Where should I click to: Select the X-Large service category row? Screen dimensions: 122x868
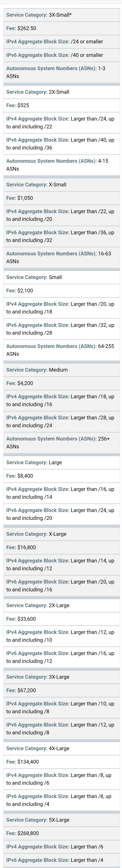point(62,534)
